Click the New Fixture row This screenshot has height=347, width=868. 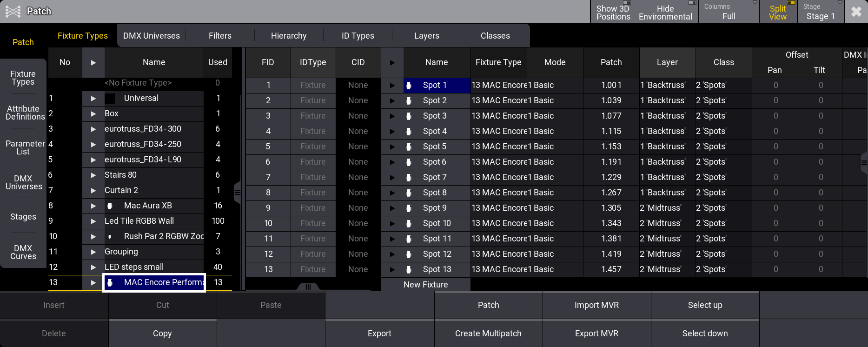tap(425, 285)
